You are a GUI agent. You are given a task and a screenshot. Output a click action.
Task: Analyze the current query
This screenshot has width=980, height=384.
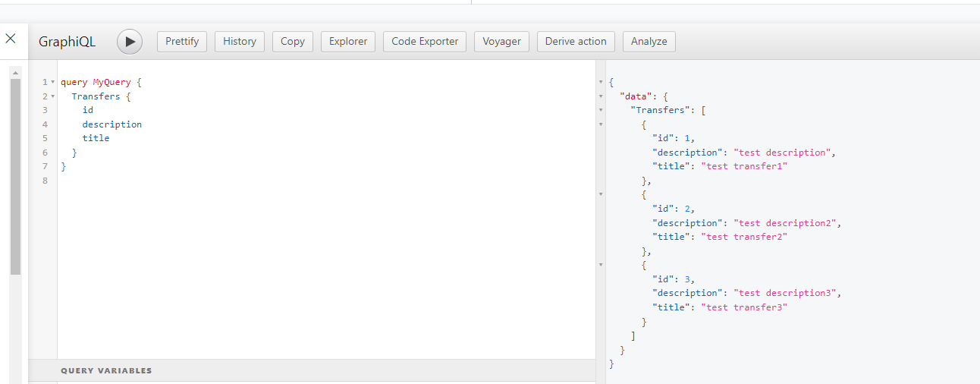pyautogui.click(x=649, y=42)
